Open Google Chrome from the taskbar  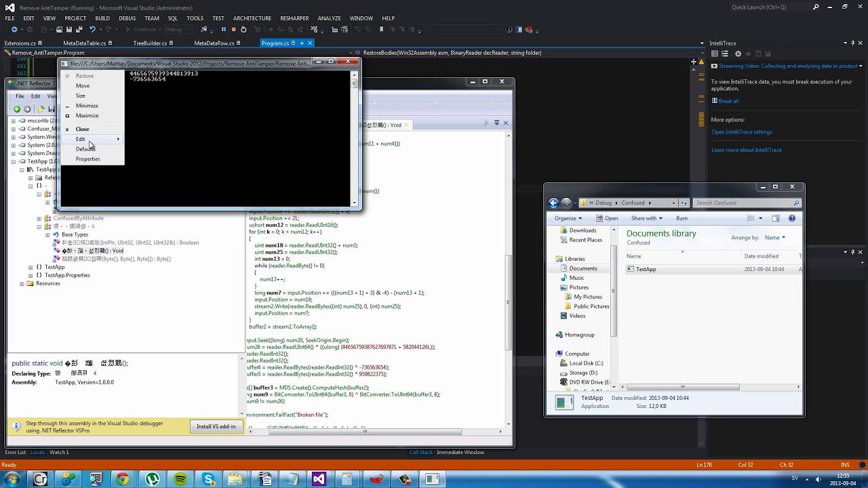(x=123, y=479)
